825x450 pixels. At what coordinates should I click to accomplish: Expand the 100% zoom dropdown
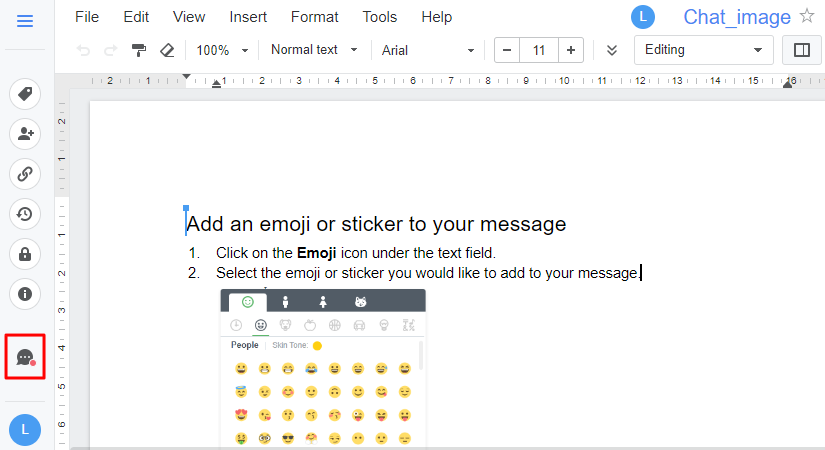click(222, 50)
